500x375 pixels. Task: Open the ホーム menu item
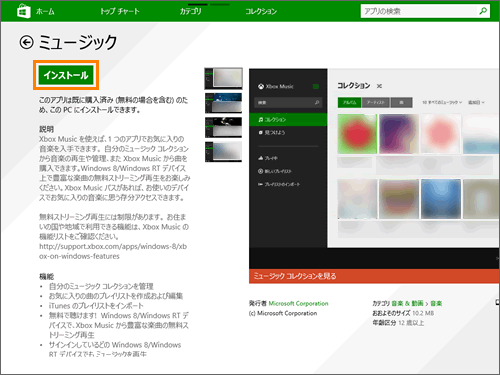click(x=45, y=11)
